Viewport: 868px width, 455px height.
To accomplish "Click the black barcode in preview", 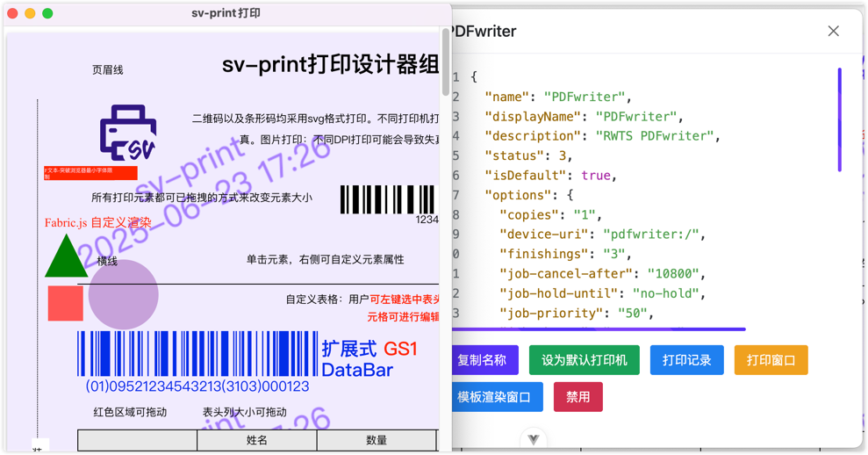I will click(387, 199).
